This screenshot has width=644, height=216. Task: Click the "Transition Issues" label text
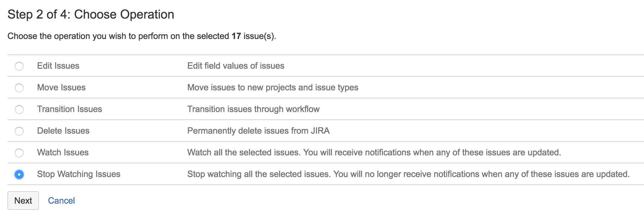tap(70, 109)
